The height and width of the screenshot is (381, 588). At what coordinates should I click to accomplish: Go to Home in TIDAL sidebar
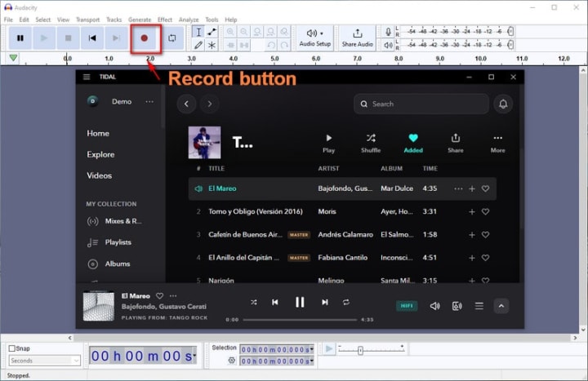pos(98,133)
